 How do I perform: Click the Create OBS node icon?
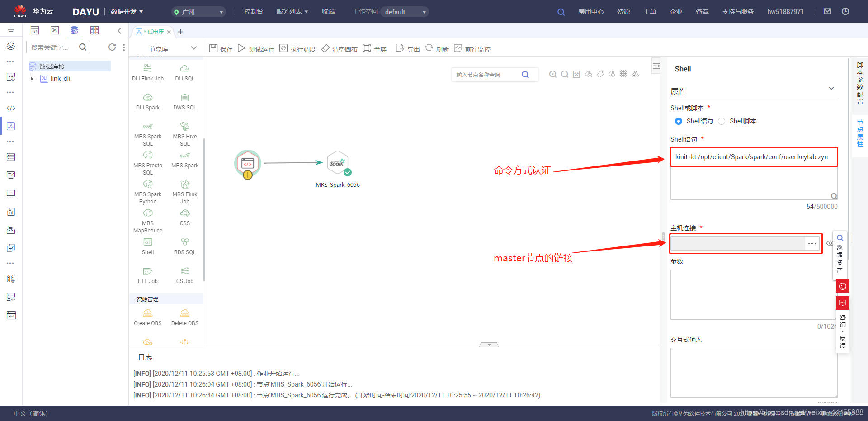pos(148,313)
